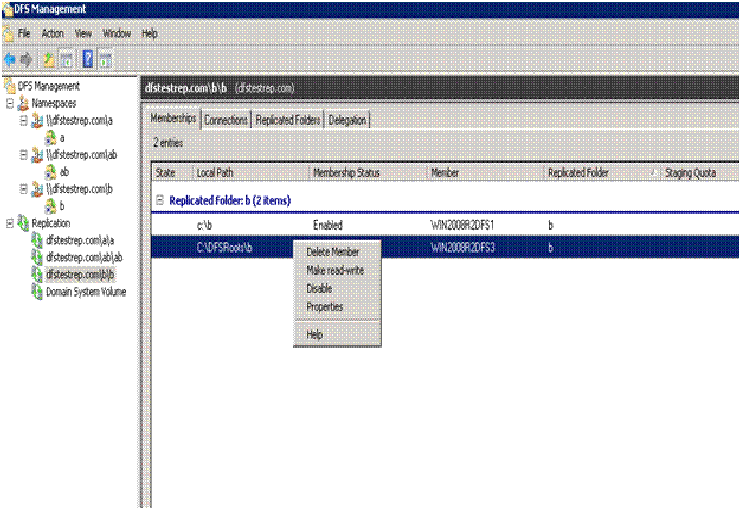Choose Make read-write in context menu

[x=334, y=270]
